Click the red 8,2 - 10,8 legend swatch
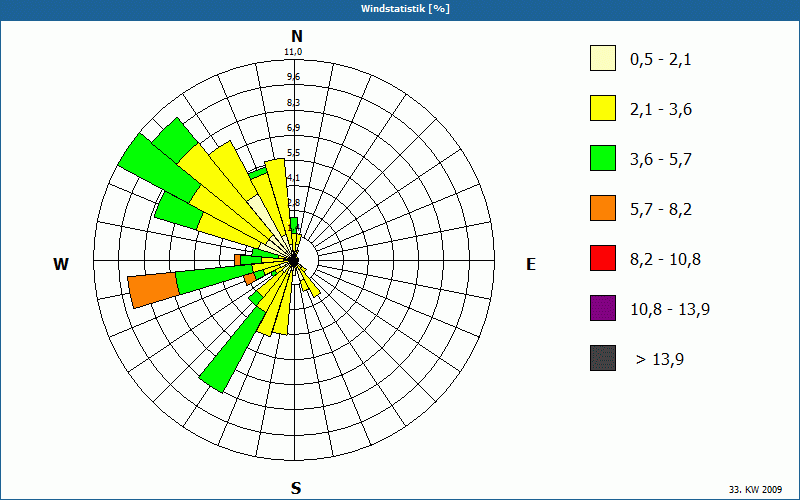Screen dimensions: 800x500 click(x=603, y=258)
